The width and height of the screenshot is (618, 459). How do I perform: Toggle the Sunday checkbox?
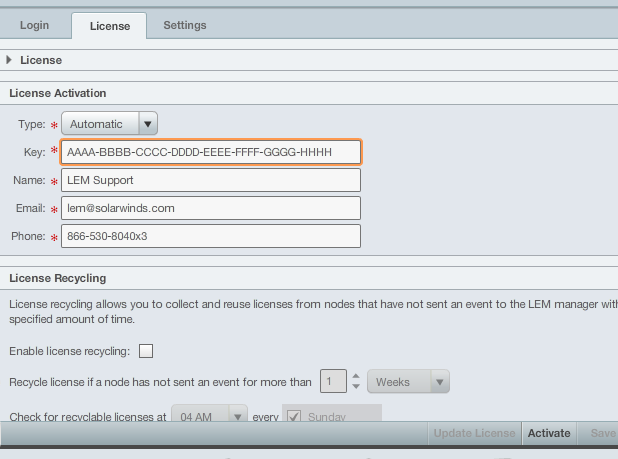tap(295, 415)
